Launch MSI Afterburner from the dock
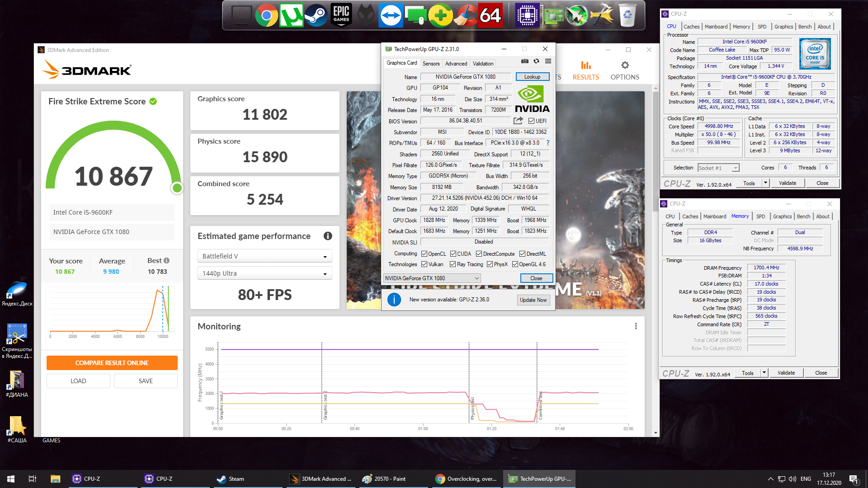868x488 pixels. (577, 16)
